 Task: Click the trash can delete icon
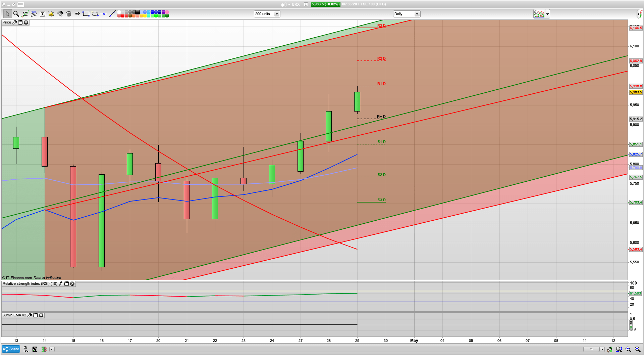point(69,14)
